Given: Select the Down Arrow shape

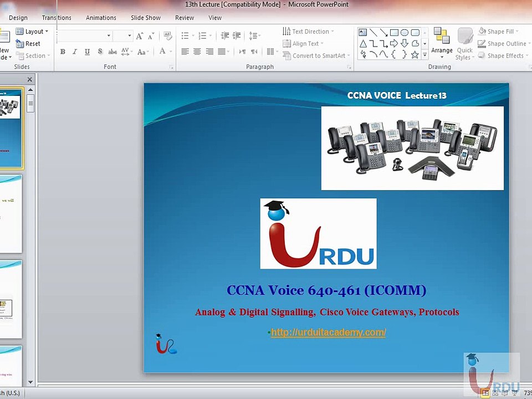Looking at the screenshot, I should [x=405, y=43].
